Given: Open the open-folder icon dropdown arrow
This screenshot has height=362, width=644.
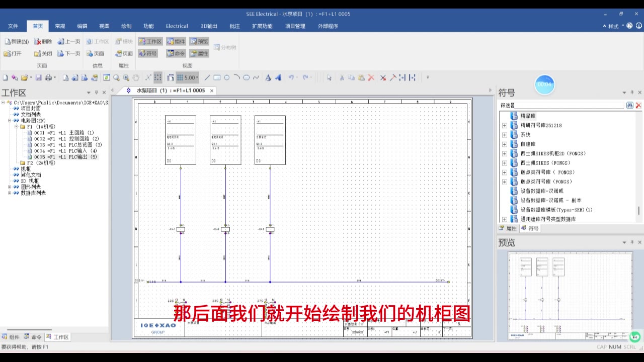Looking at the screenshot, I should (31, 77).
